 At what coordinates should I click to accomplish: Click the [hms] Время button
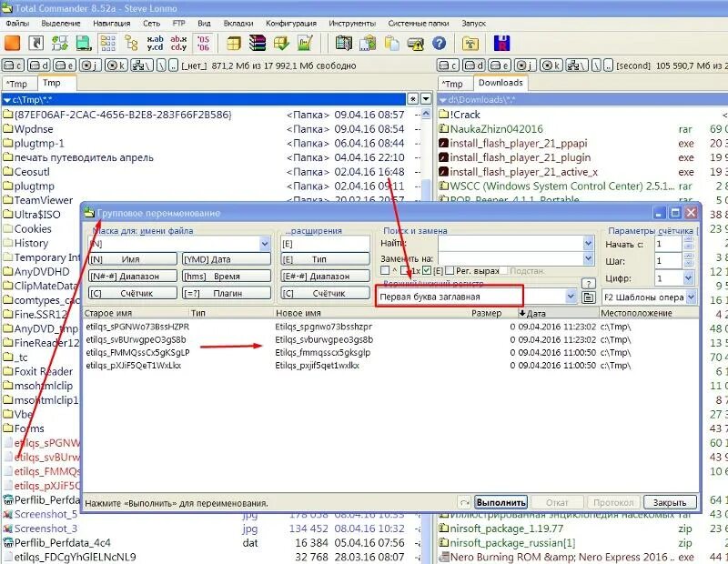click(x=227, y=276)
